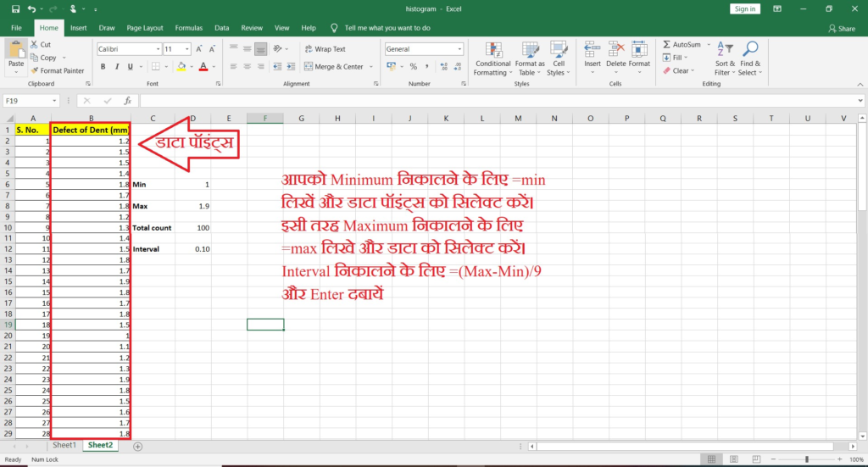Increase font size with larger A icon
This screenshot has width=868, height=467.
click(198, 49)
